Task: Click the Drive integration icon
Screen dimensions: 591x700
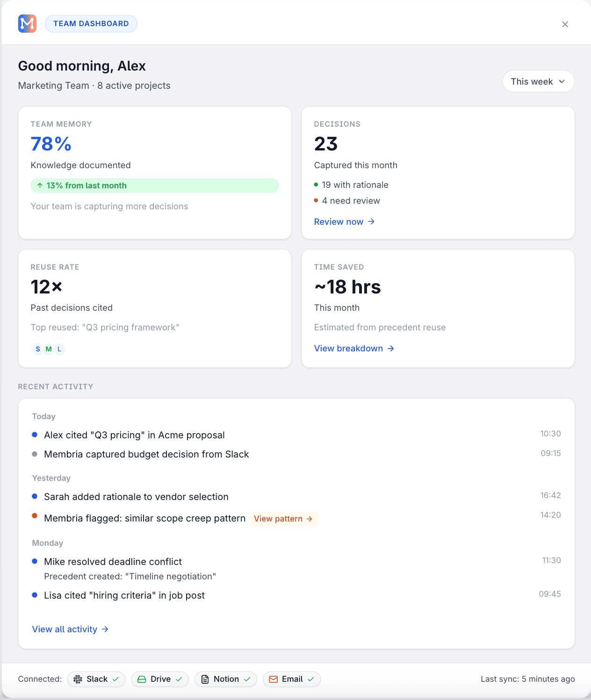Action: [x=142, y=679]
